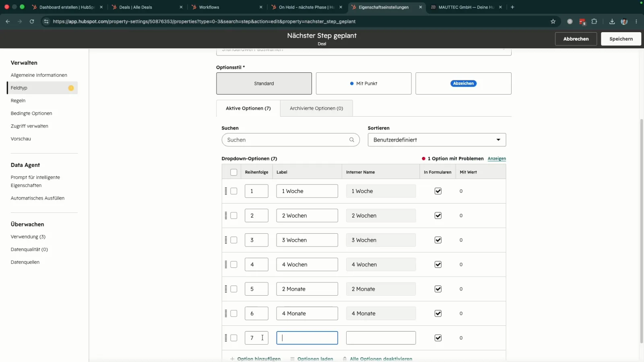This screenshot has width=644, height=362.
Task: Open Vorschau in the sidebar
Action: [21, 139]
